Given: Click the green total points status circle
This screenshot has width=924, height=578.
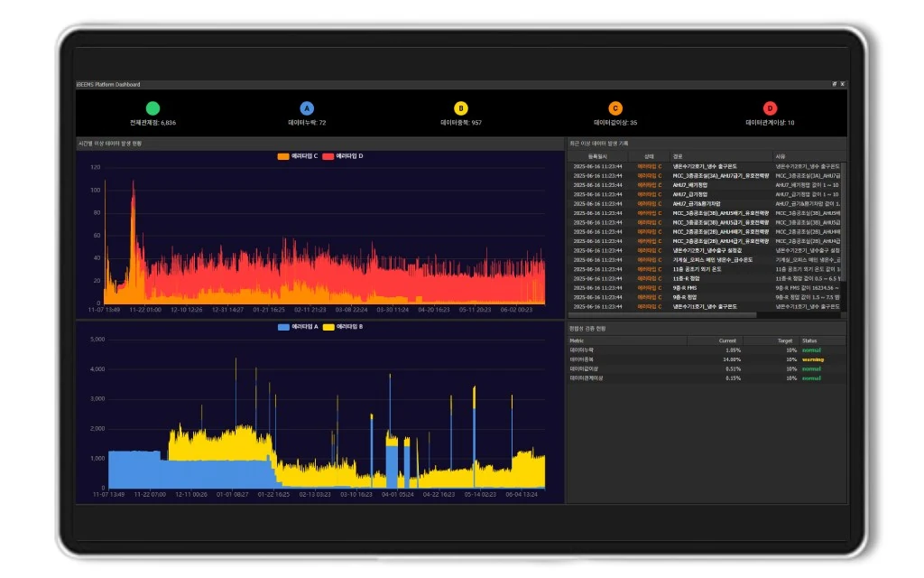Looking at the screenshot, I should pyautogui.click(x=152, y=108).
